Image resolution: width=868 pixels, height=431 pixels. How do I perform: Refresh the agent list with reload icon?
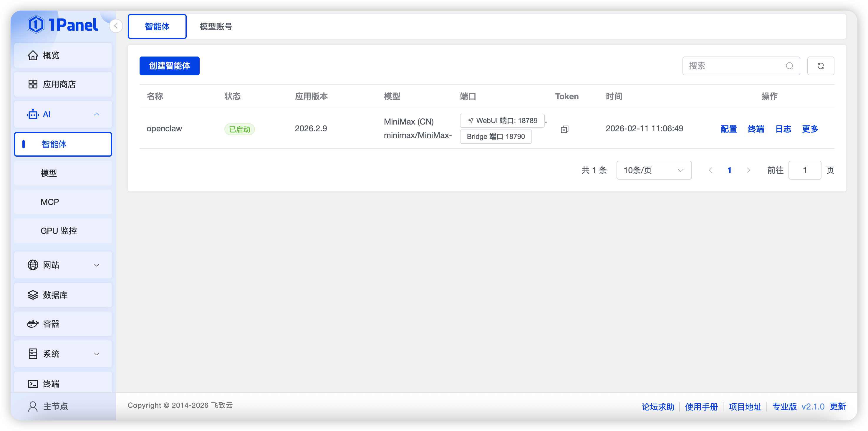point(821,66)
